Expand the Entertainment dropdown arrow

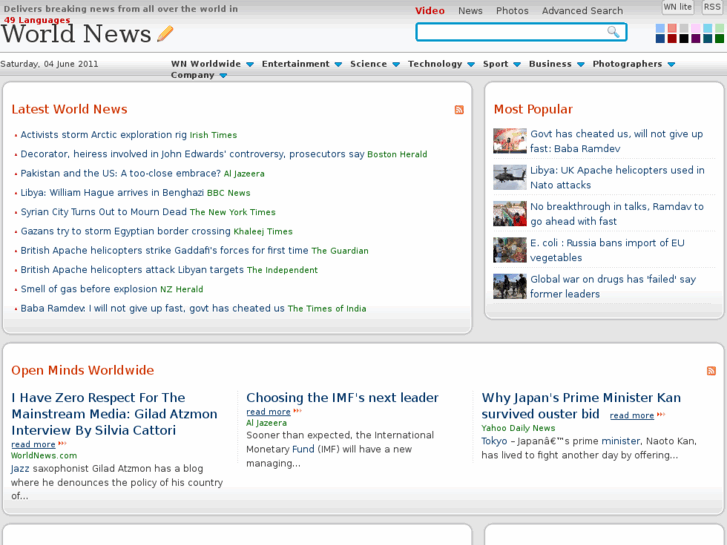click(x=338, y=64)
